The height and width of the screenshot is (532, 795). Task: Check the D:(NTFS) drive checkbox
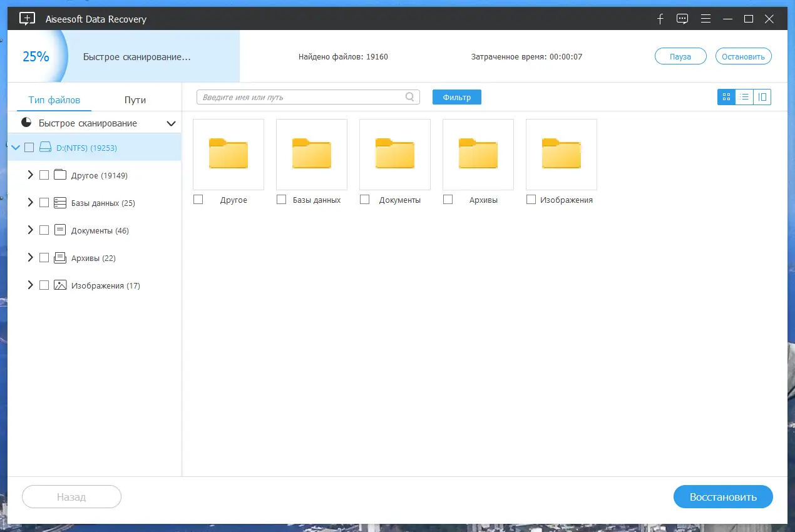coord(29,148)
